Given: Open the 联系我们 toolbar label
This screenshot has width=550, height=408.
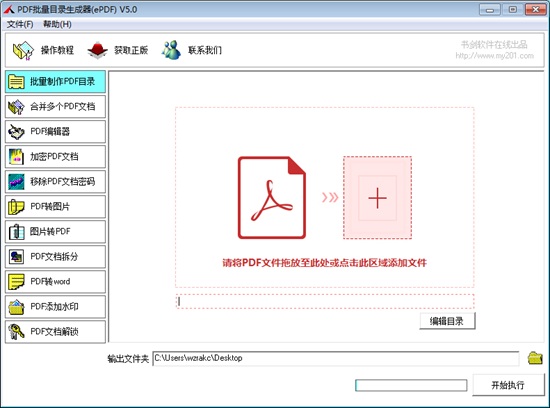Looking at the screenshot, I should click(205, 50).
